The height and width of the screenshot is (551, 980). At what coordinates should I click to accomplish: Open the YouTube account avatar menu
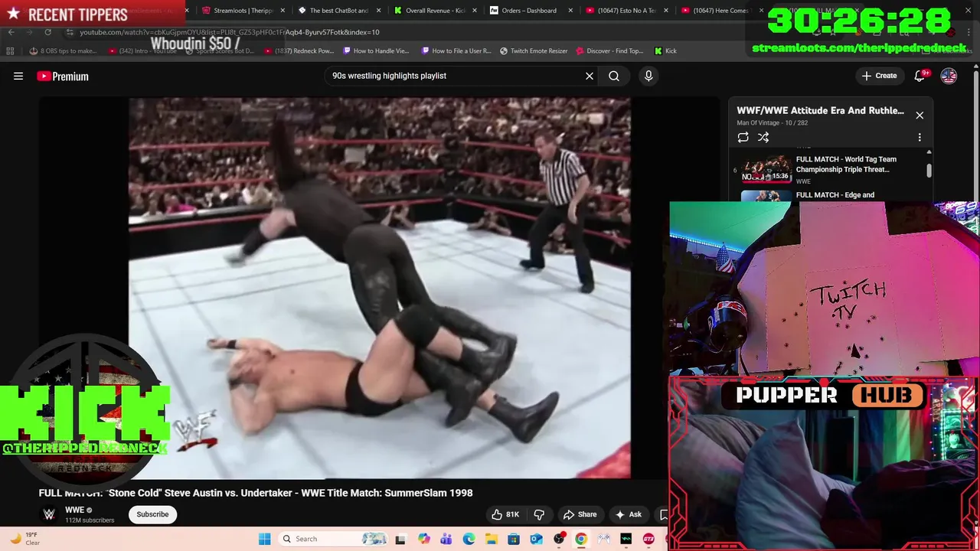coord(949,76)
